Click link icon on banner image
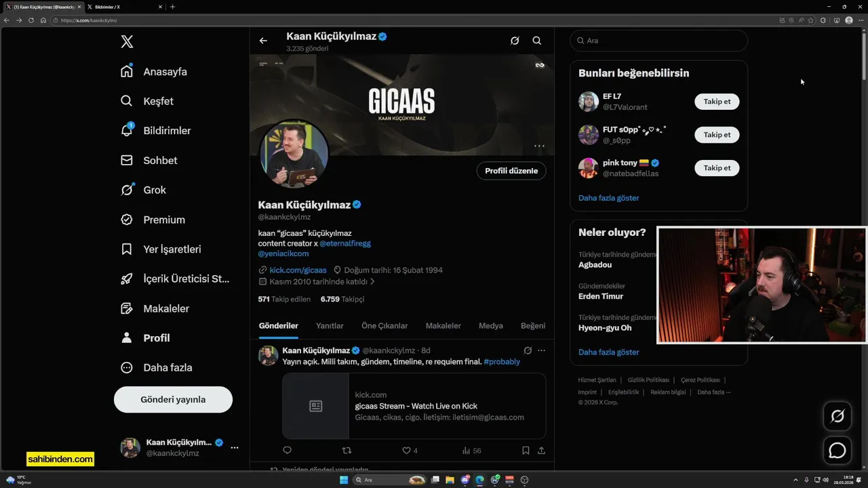 540,65
